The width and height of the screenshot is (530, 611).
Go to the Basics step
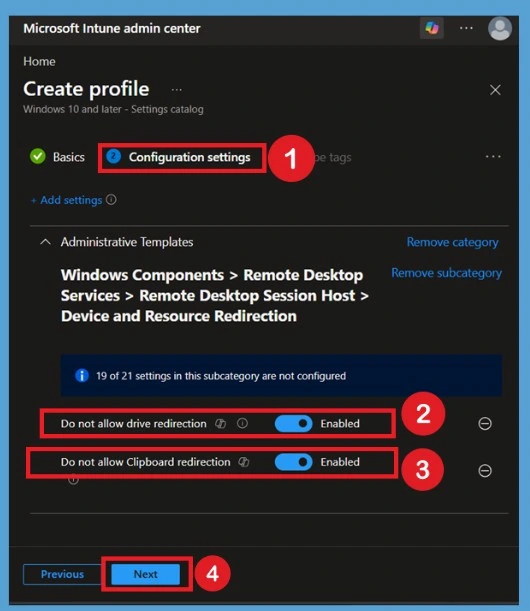pyautogui.click(x=57, y=157)
